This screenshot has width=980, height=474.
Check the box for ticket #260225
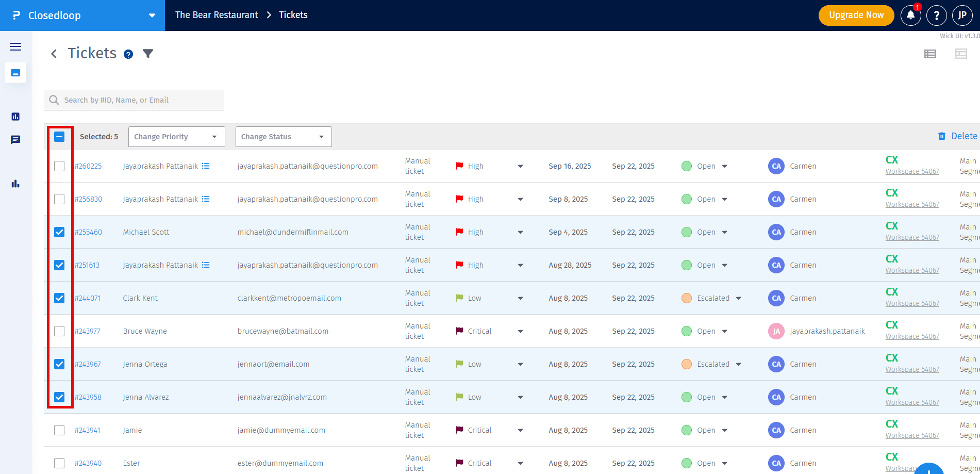point(59,166)
